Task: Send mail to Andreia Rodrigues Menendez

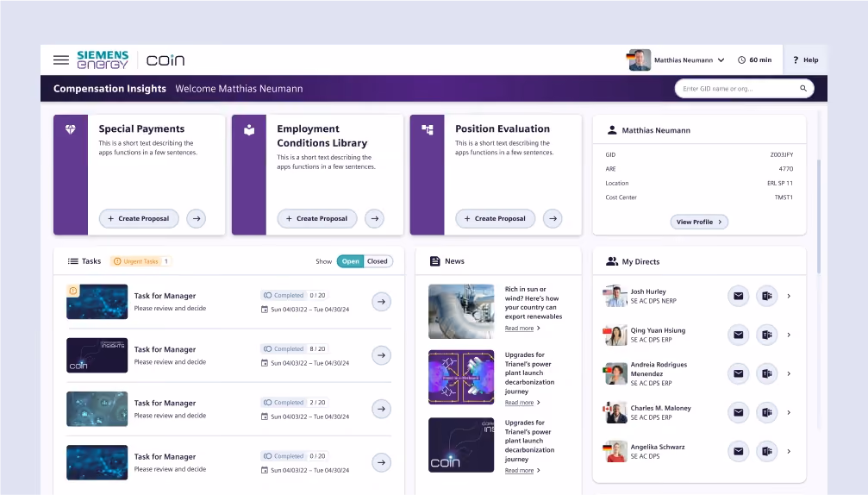Action: pyautogui.click(x=739, y=373)
